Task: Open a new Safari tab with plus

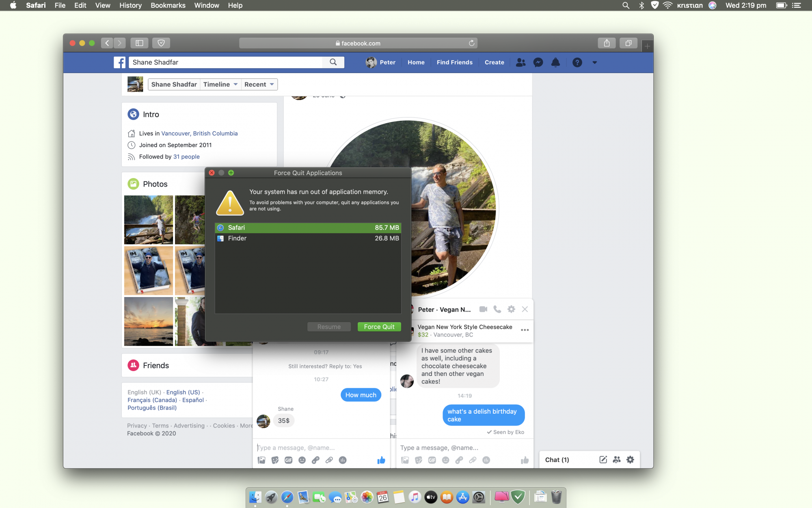Action: (647, 46)
